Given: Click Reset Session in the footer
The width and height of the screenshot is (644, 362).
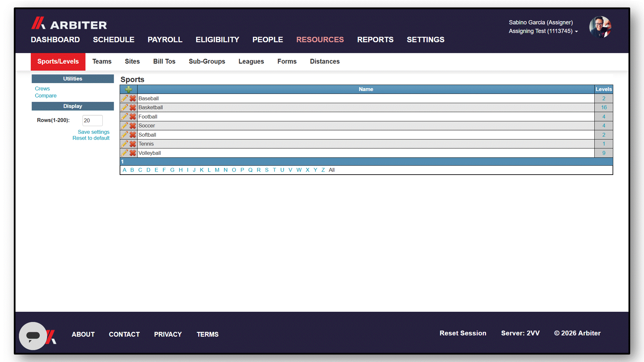Looking at the screenshot, I should pyautogui.click(x=463, y=333).
